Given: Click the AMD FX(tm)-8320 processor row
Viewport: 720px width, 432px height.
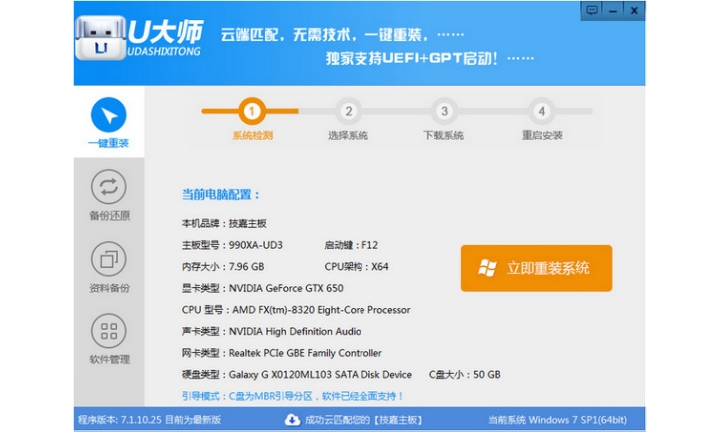Looking at the screenshot, I should 296,310.
